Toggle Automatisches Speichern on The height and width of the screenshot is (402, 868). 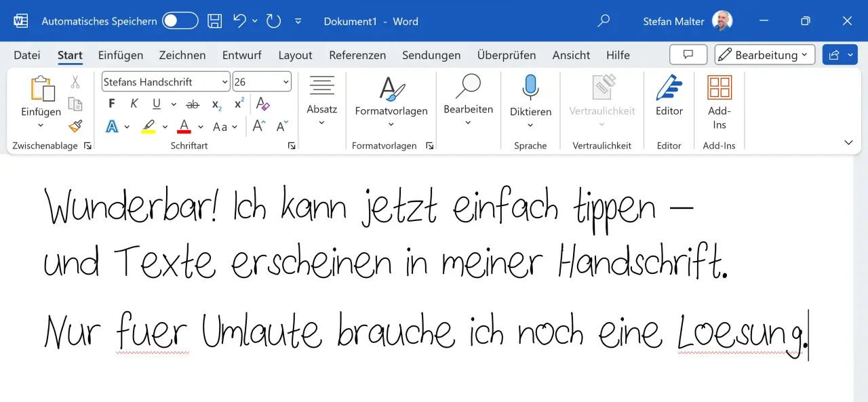(x=180, y=21)
